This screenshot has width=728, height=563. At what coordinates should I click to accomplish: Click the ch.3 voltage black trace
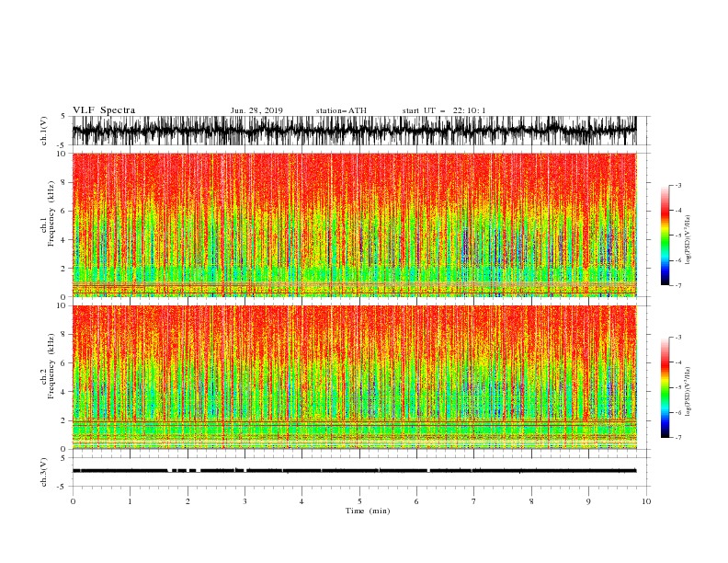(354, 471)
